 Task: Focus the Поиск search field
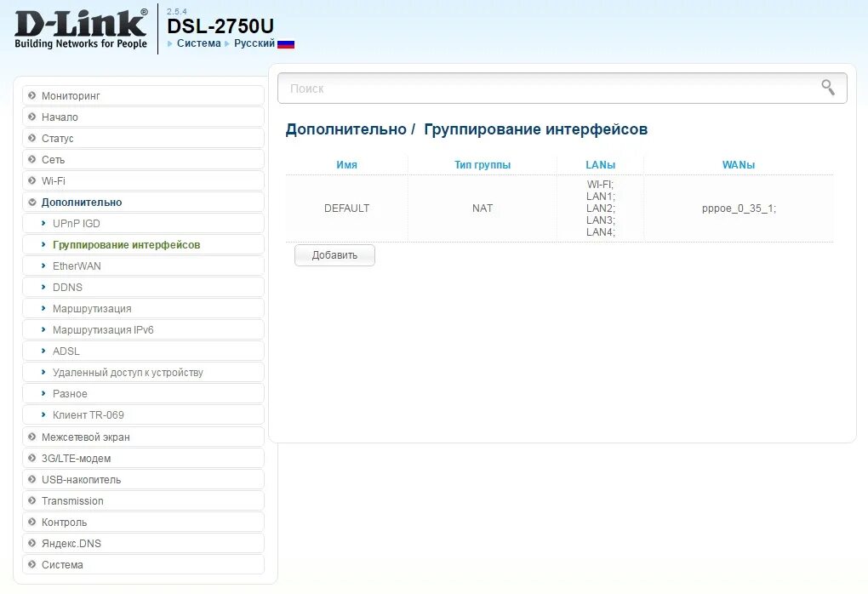(562, 88)
